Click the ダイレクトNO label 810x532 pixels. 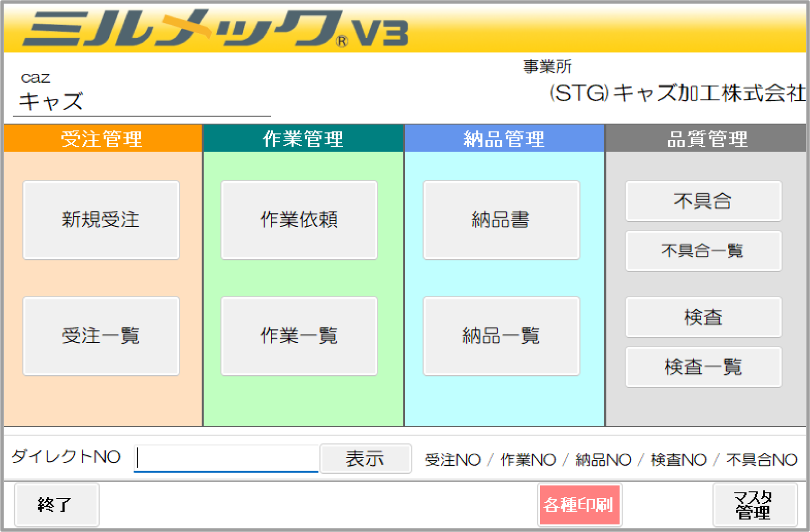tap(66, 456)
